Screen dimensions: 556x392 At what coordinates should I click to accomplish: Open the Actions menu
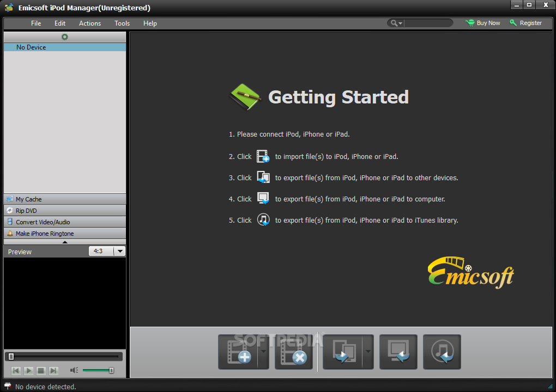click(x=90, y=23)
